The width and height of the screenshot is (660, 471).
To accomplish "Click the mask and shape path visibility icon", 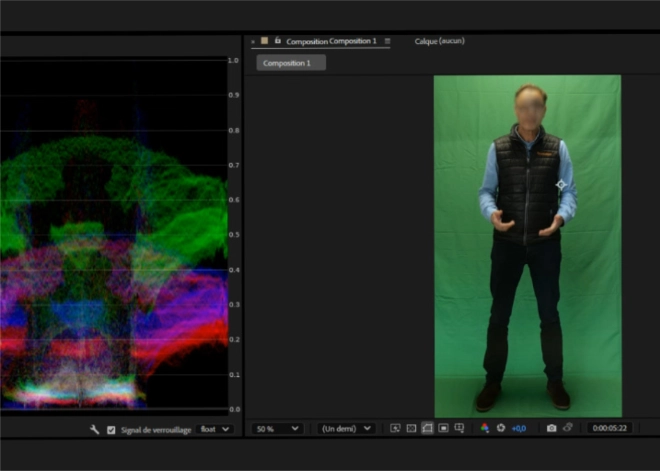I will click(x=427, y=428).
